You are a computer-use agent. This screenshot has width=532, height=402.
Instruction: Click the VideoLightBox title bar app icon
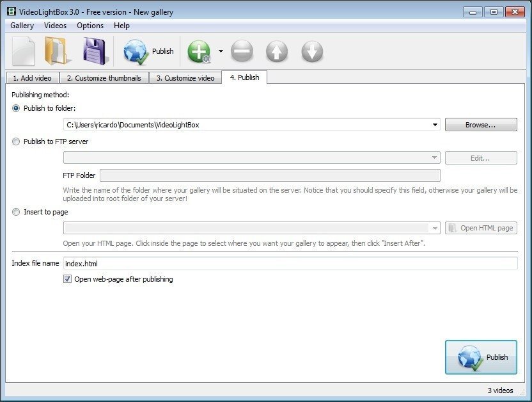[x=12, y=12]
